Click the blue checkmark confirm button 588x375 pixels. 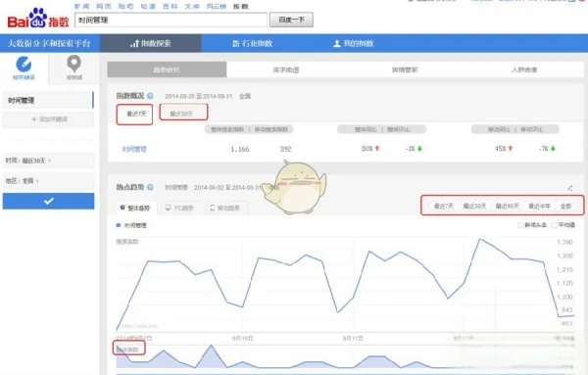coord(48,201)
